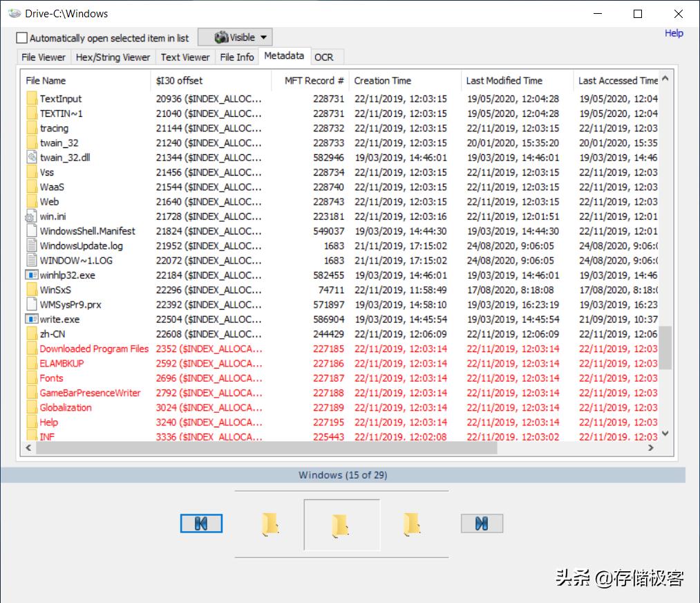Click the twain_32.dll file icon
The width and height of the screenshot is (700, 603).
click(31, 158)
